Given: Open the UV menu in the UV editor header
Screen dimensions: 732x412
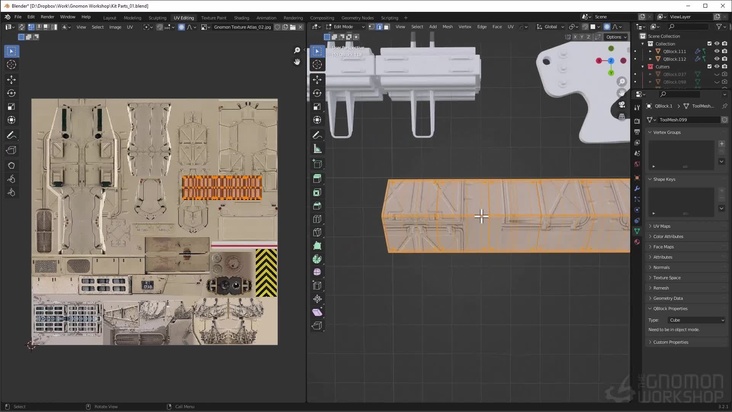Looking at the screenshot, I should coord(130,27).
